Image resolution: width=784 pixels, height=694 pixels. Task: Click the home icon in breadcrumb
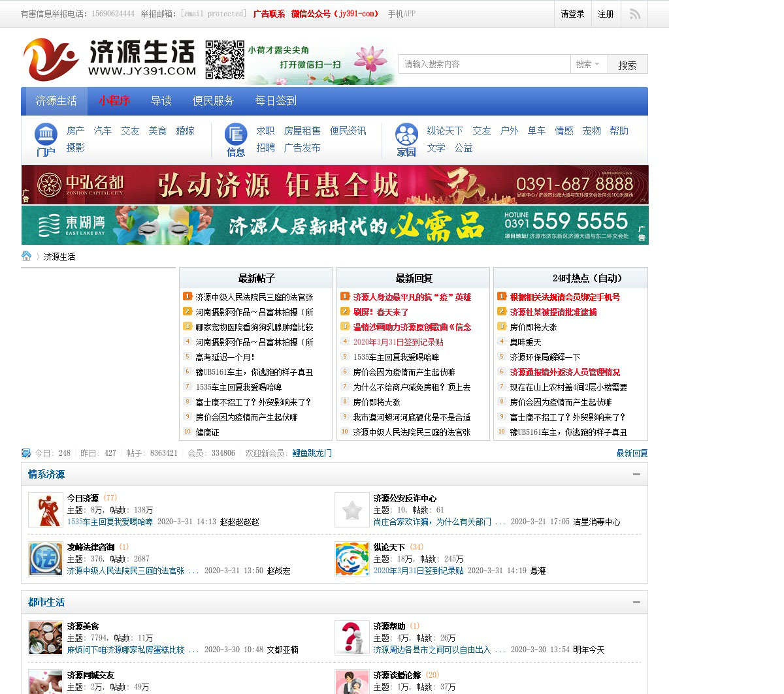click(26, 255)
